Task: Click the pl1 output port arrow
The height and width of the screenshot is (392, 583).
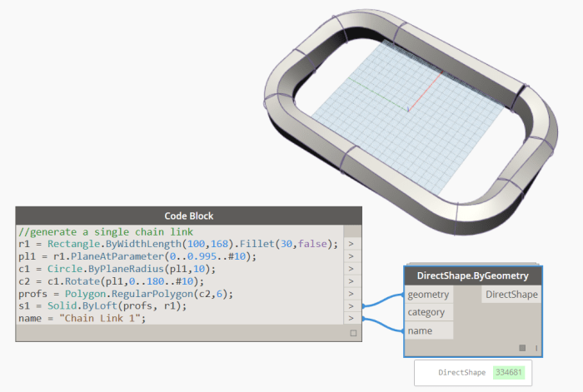Action: pos(351,256)
